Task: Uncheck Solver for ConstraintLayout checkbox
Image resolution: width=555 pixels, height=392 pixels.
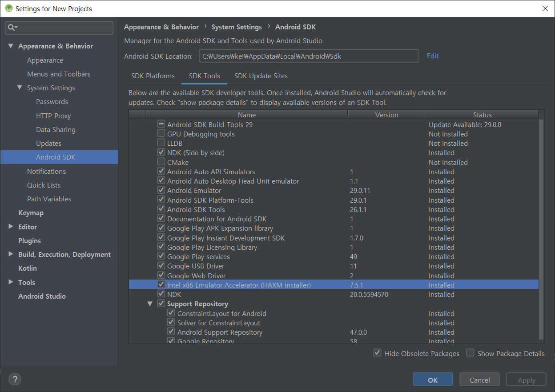Action: click(171, 323)
